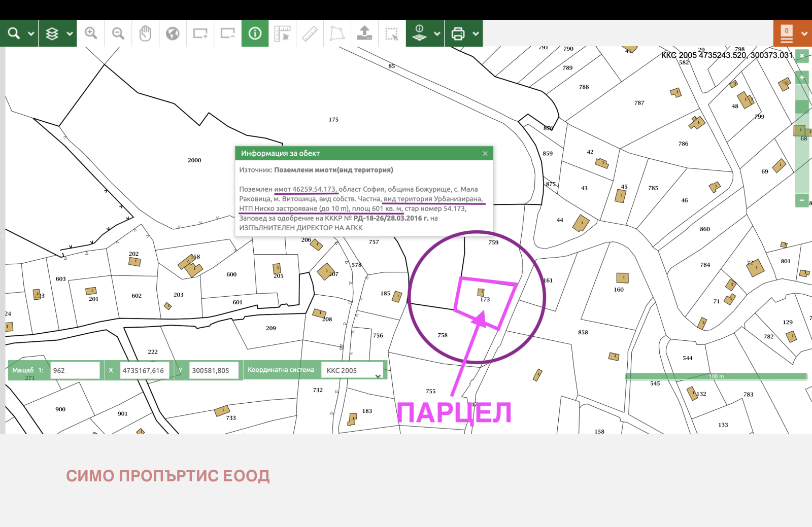Activate the zoom in tool
Viewport: 812px width, 527px height.
[91, 33]
